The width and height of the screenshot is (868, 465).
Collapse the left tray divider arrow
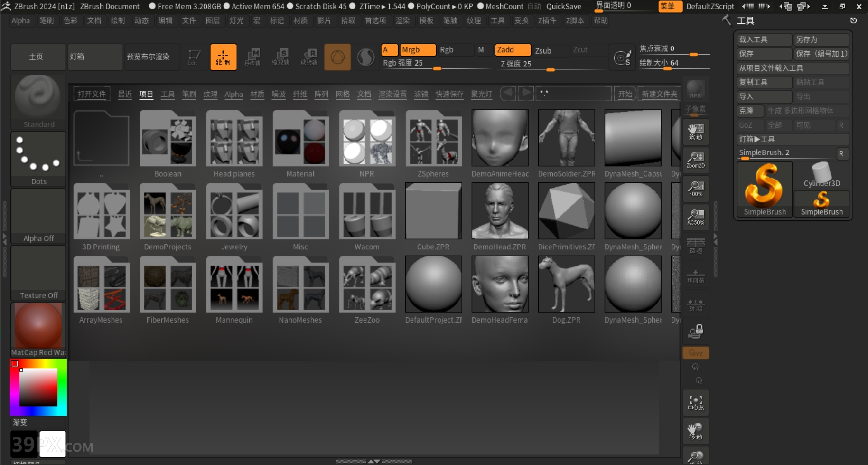pyautogui.click(x=4, y=238)
